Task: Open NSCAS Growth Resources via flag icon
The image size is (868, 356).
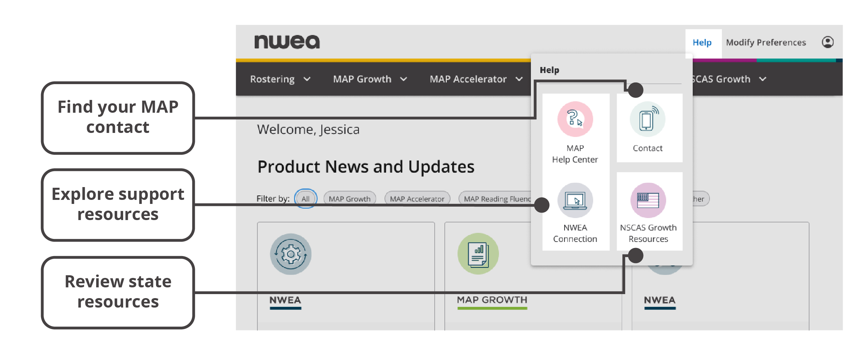Action: point(648,200)
